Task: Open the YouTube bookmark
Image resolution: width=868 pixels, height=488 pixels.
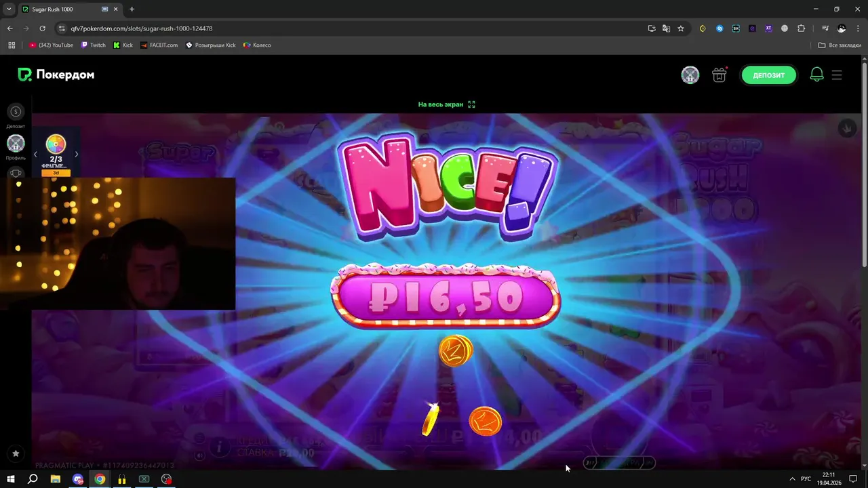Action: coord(51,45)
